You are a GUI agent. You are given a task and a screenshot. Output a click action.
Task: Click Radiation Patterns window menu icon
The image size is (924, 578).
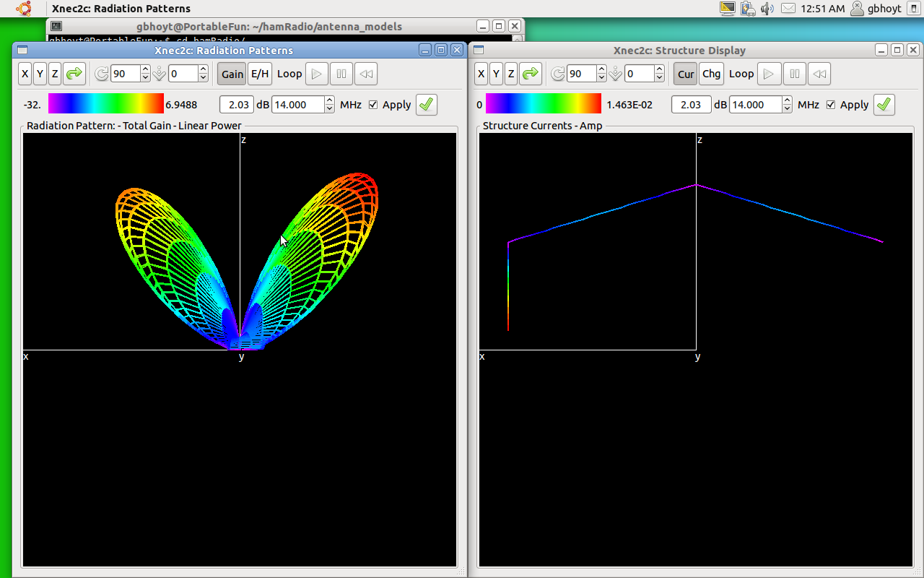pyautogui.click(x=22, y=50)
